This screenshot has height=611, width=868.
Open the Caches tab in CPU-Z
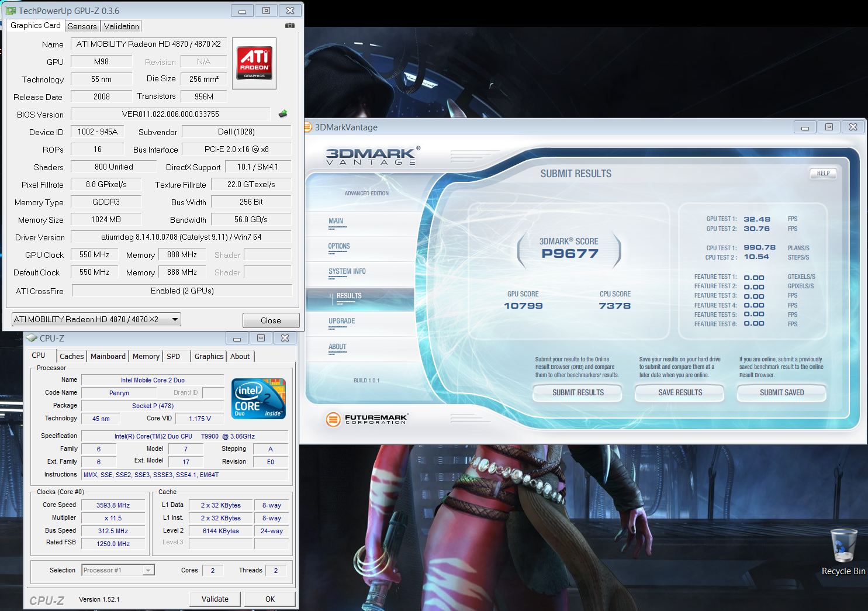(71, 356)
